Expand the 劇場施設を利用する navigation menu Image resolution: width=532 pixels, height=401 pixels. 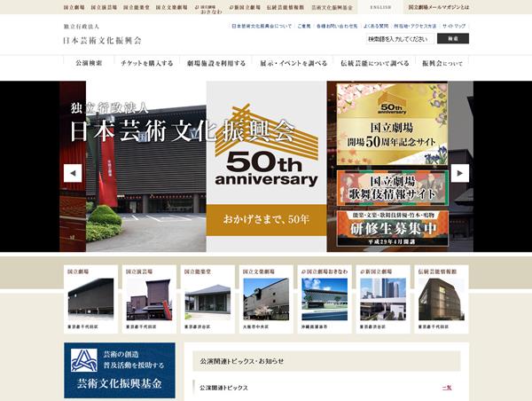[x=218, y=64]
